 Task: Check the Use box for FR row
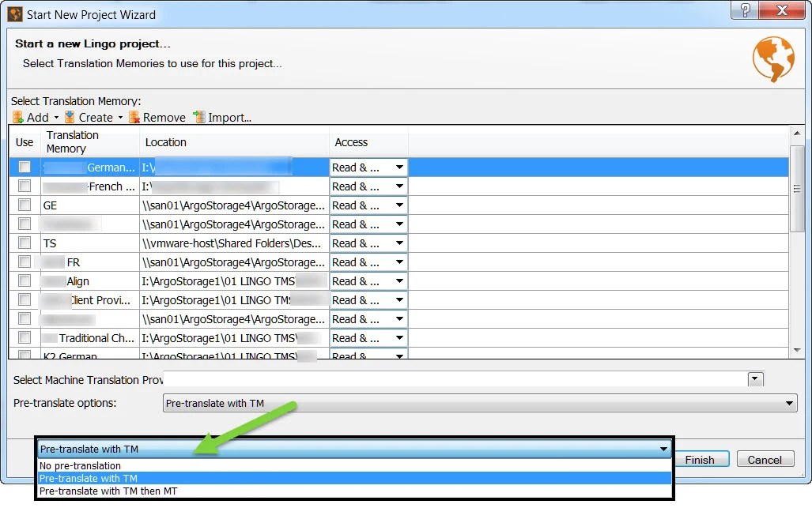[25, 262]
